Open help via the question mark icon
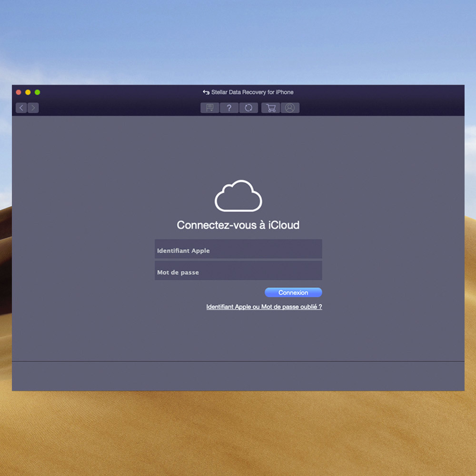This screenshot has height=476, width=476. [x=229, y=108]
